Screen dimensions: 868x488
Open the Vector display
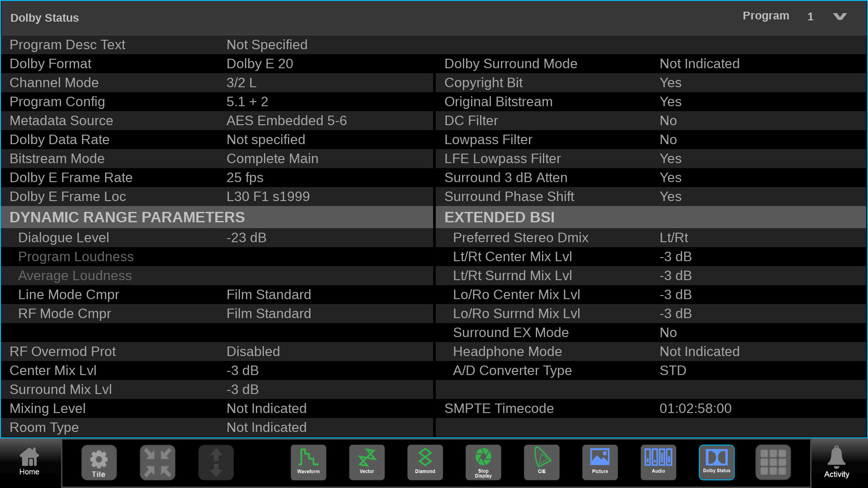[x=367, y=462]
